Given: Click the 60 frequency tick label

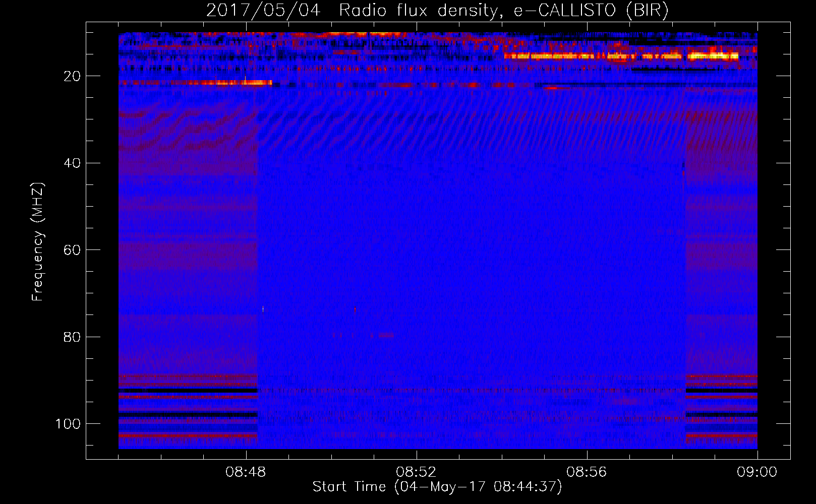Looking at the screenshot, I should [x=73, y=250].
